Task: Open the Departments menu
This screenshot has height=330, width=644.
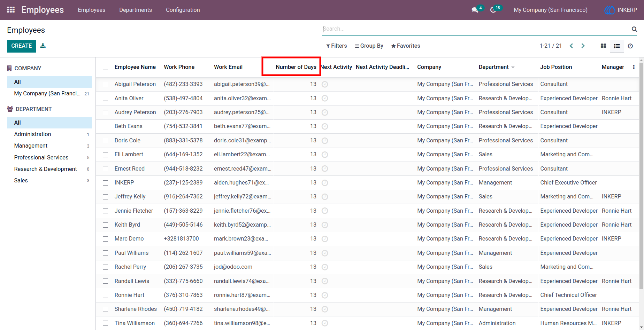Action: coord(136,10)
